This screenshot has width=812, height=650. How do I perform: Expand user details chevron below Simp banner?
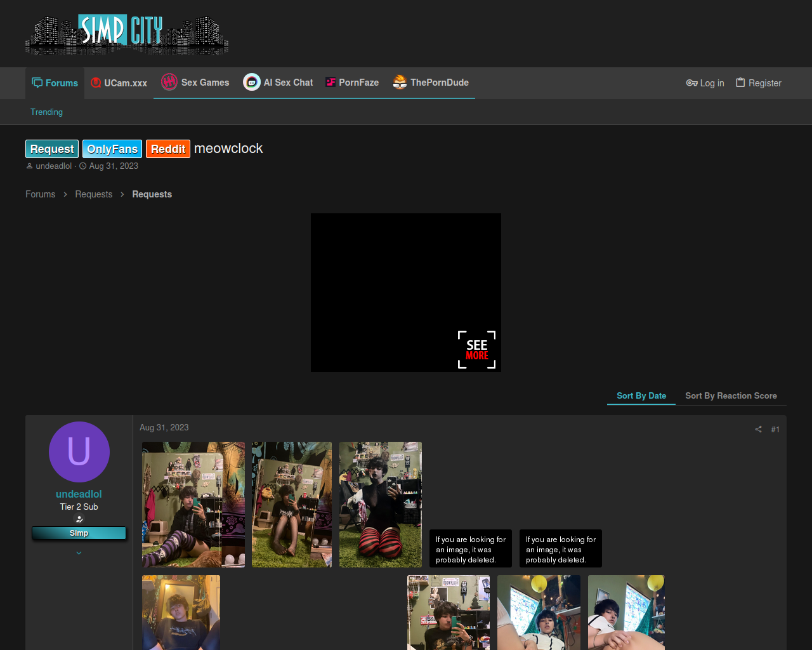pos(79,554)
